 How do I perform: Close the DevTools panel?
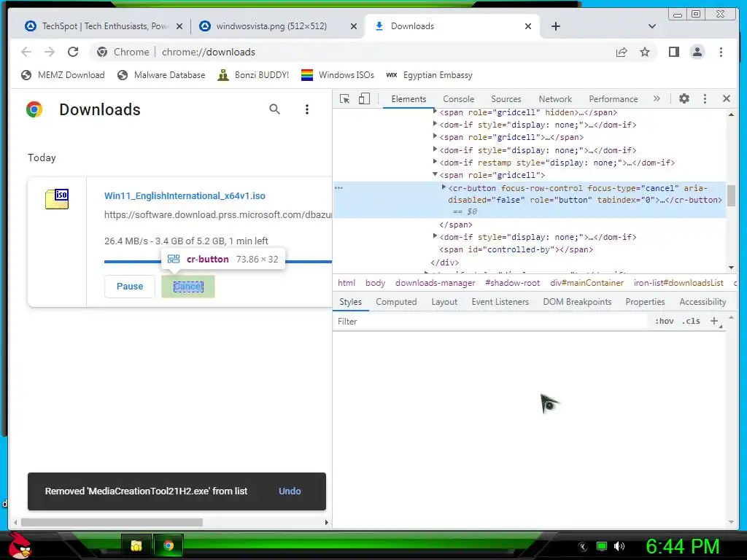coord(727,98)
